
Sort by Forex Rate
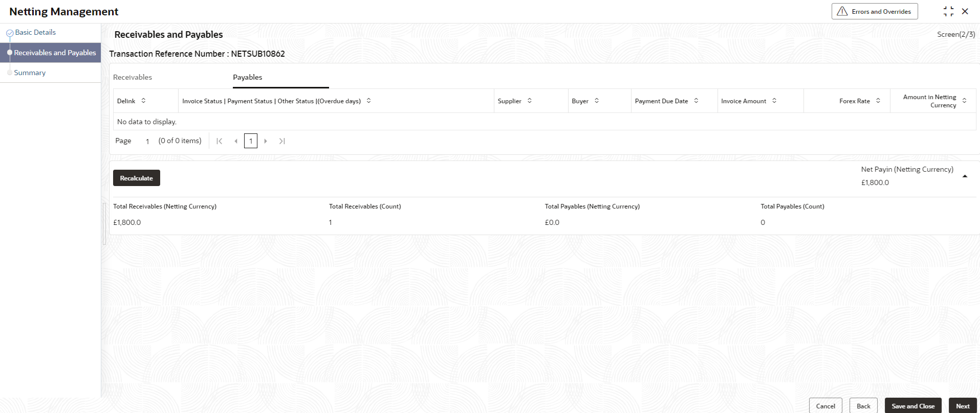pos(878,101)
